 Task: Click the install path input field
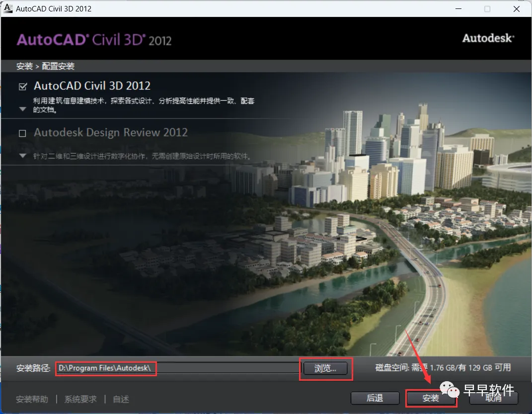(x=178, y=368)
